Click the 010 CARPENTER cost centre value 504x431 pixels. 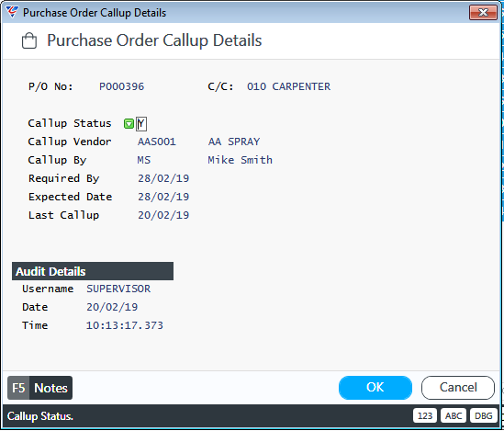point(288,86)
